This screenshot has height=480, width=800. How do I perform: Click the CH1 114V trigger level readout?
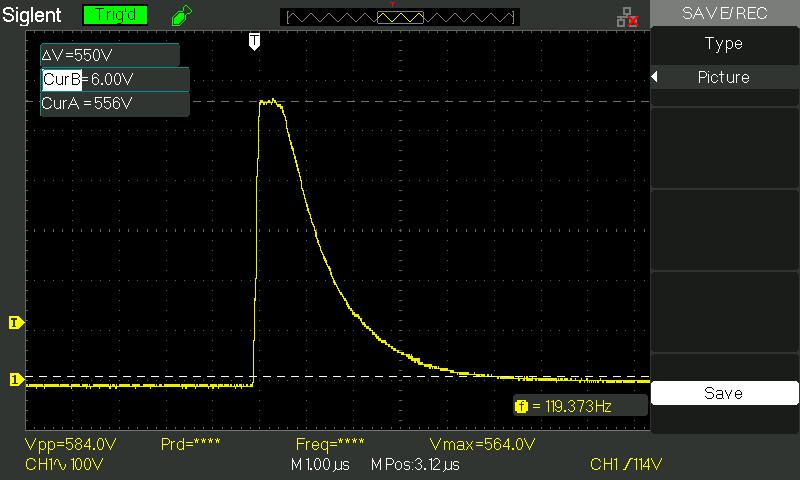click(x=626, y=465)
